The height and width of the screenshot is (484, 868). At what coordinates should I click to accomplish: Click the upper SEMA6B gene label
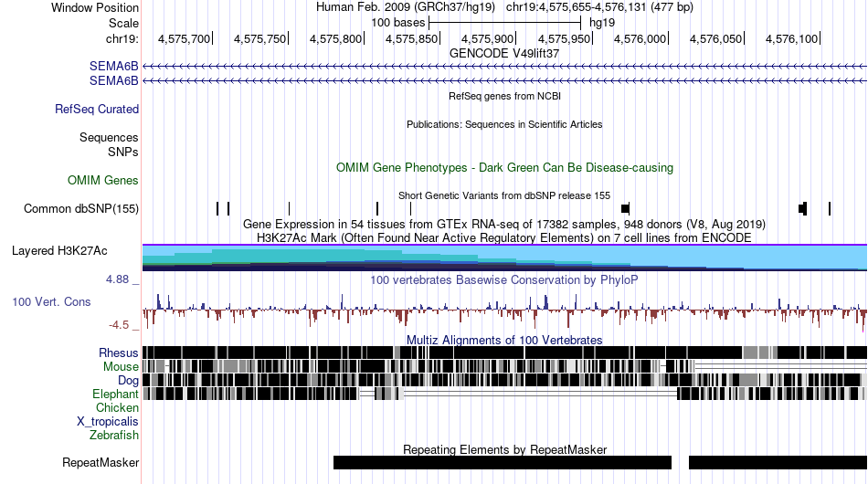113,66
